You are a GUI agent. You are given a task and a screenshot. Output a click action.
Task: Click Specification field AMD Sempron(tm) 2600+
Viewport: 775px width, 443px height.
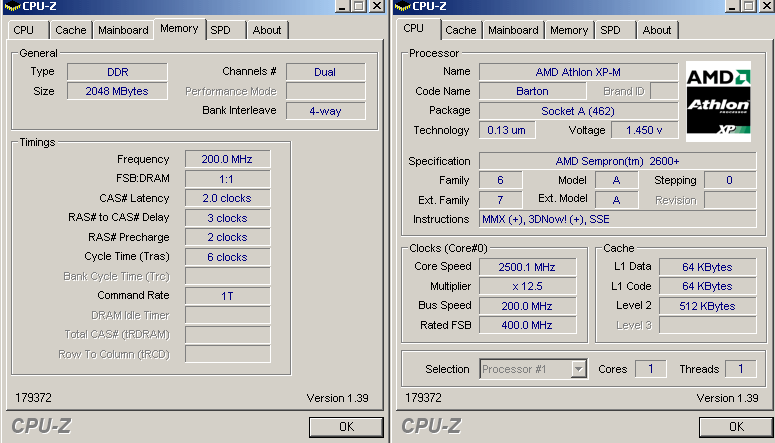pos(617,161)
